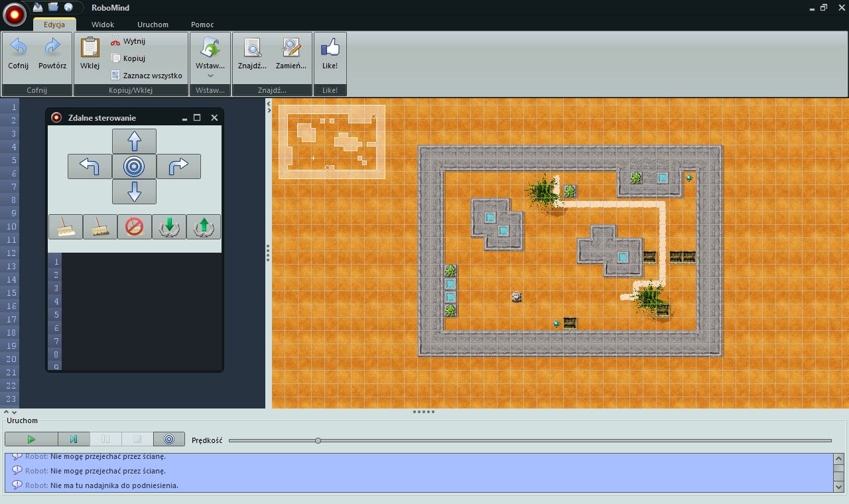Screen dimensions: 849x504
Task: Collapse the run panel with down chevron
Action: point(14,412)
